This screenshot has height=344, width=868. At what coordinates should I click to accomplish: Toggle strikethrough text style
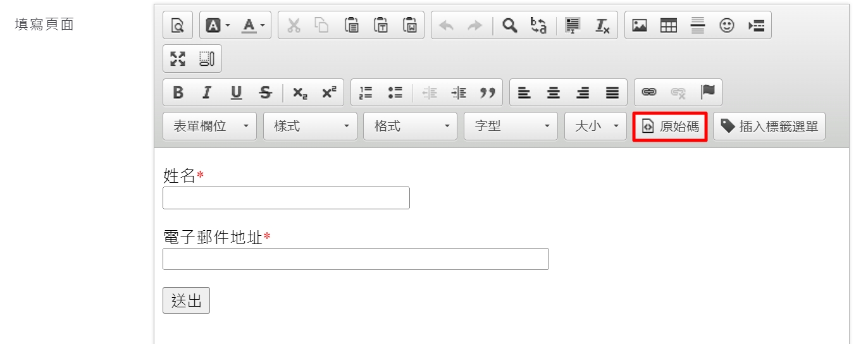pyautogui.click(x=265, y=93)
